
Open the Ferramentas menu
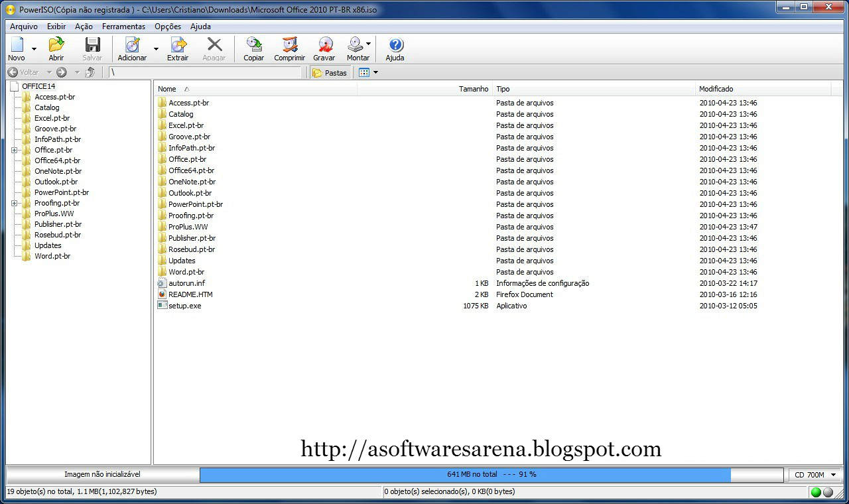point(123,27)
